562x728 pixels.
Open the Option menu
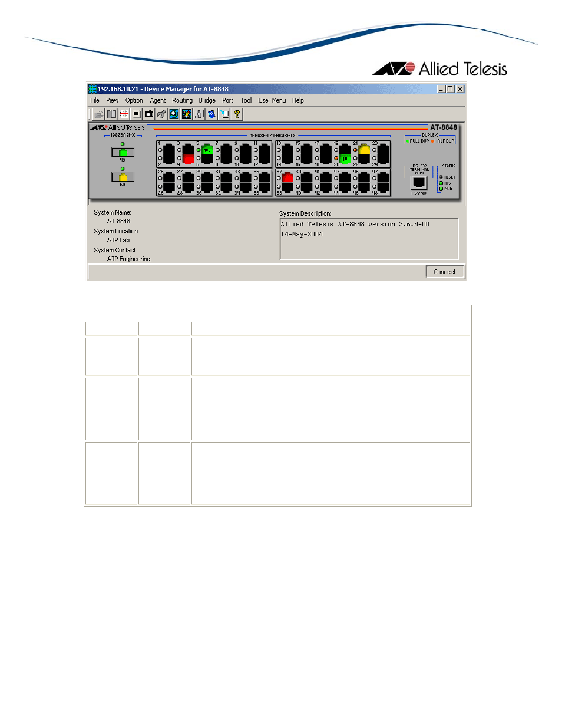coord(134,100)
